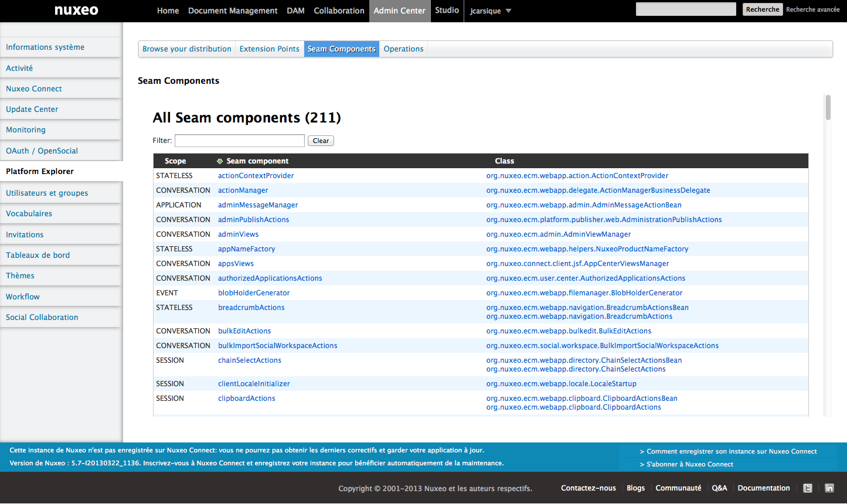Open the Operations tab

point(403,49)
